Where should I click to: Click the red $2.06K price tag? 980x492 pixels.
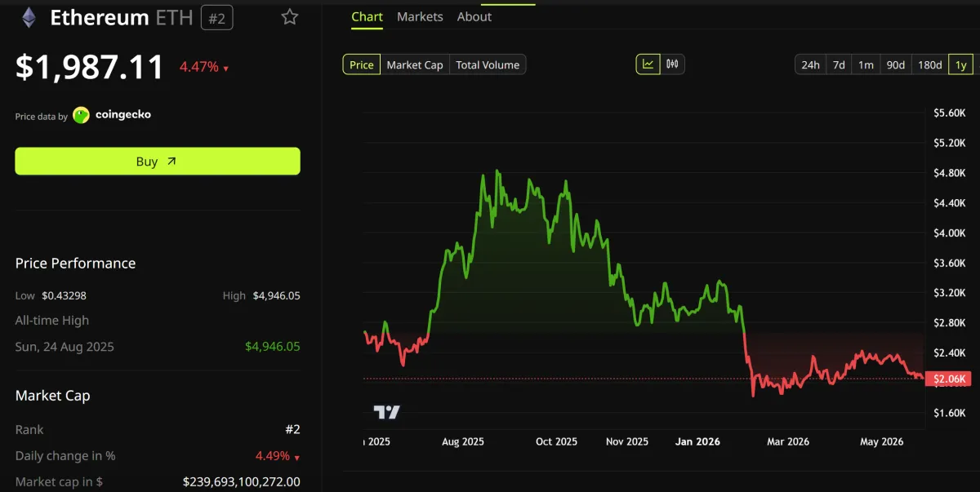[x=947, y=379]
